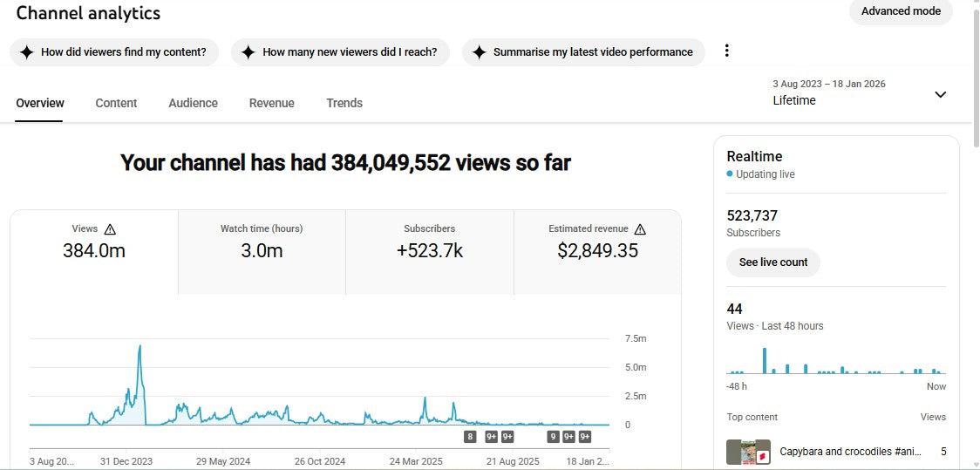Click sparkle icon beside "How did viewers find my content?"

point(27,52)
